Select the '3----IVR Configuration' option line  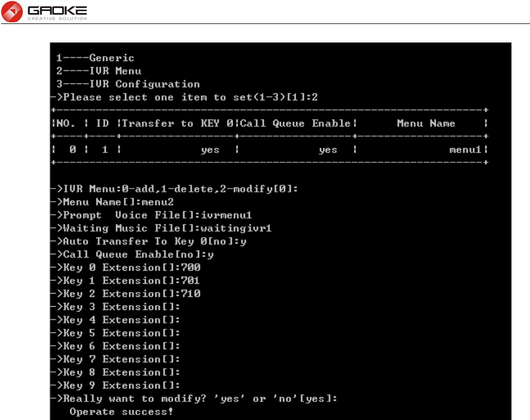pyautogui.click(x=128, y=84)
